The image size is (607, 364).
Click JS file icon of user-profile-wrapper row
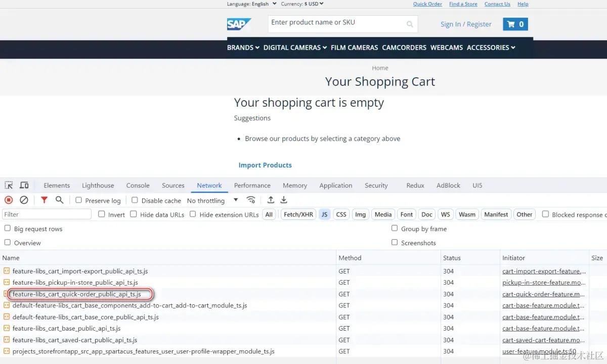coord(7,351)
